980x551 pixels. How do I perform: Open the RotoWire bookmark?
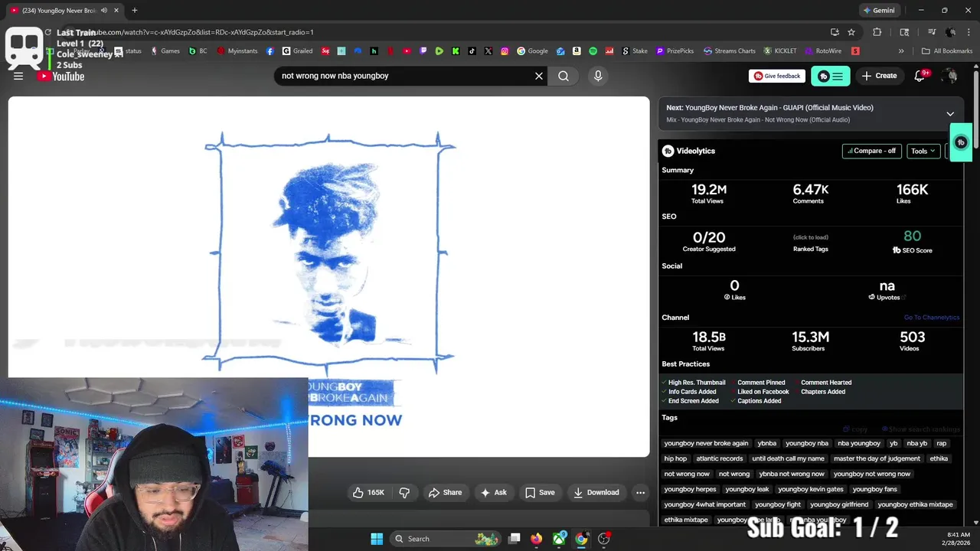822,51
